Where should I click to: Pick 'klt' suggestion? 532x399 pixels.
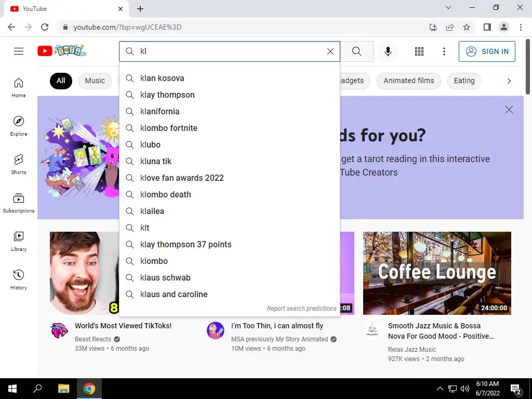[x=230, y=228]
